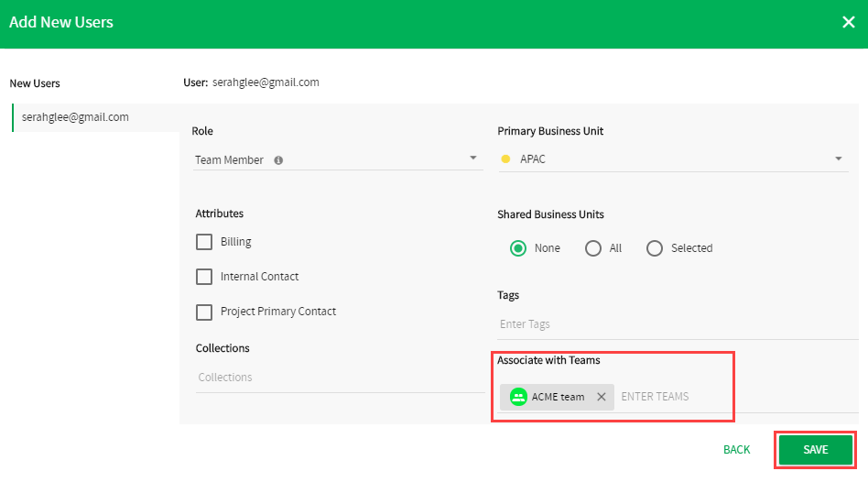Screen dimensions: 868x482
Task: Click the Team Member role value
Action: 229,160
